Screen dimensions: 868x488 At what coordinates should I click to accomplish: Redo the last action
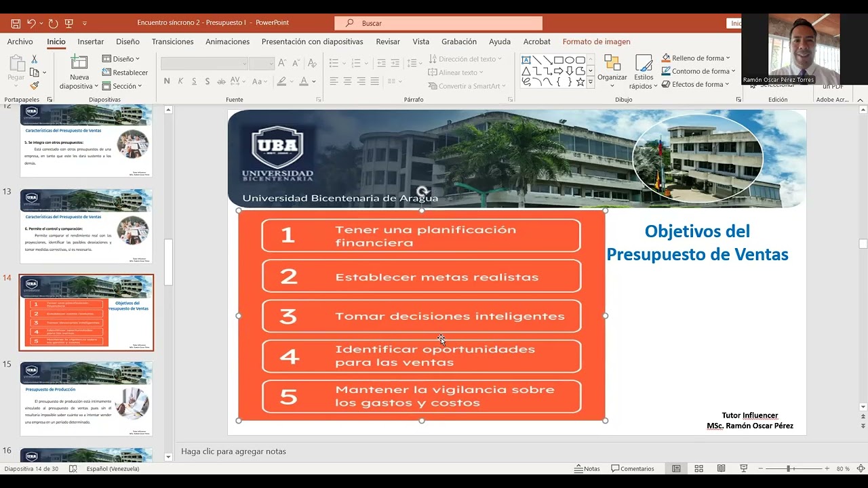click(53, 23)
